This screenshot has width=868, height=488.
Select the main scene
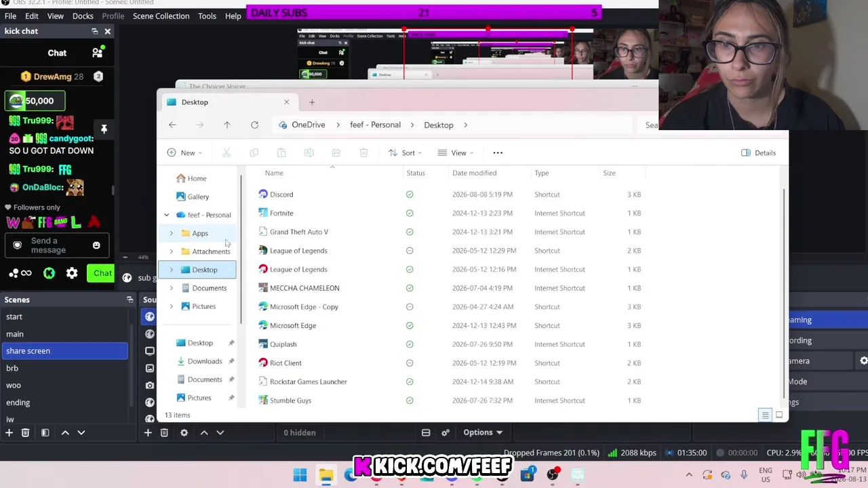coord(65,334)
